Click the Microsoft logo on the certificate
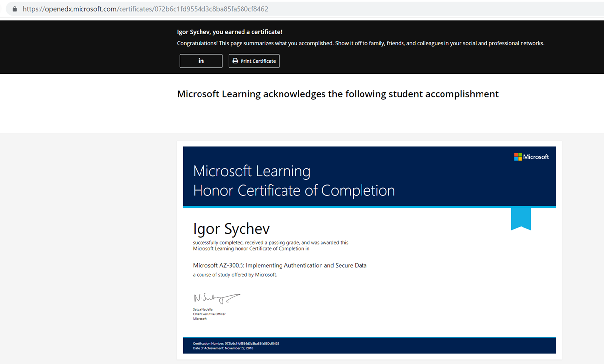Viewport: 604px width, 364px height. tap(531, 157)
